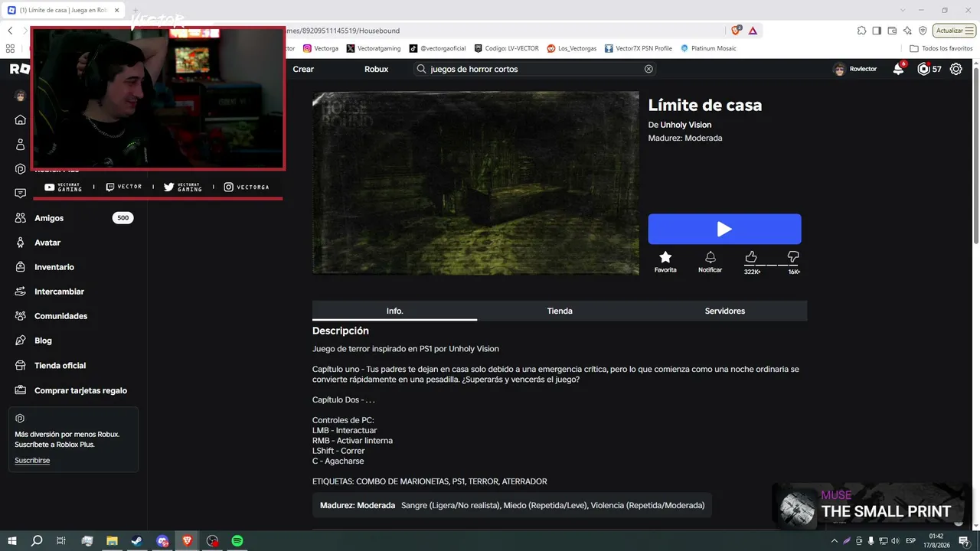This screenshot has height=551, width=980.
Task: Start the game with the blue play button
Action: point(724,229)
